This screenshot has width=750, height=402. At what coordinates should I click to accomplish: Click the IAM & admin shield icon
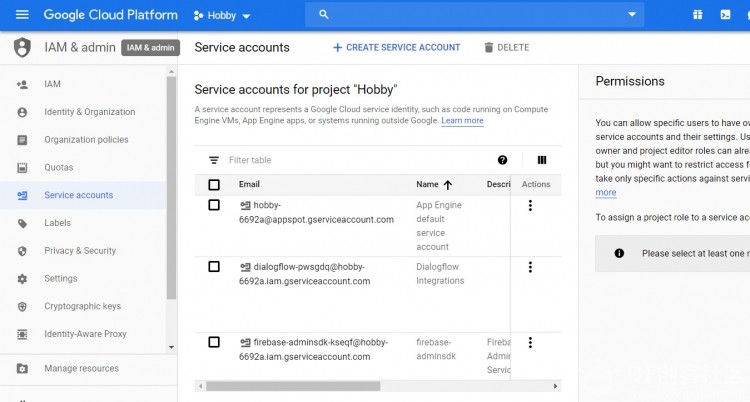pos(22,47)
